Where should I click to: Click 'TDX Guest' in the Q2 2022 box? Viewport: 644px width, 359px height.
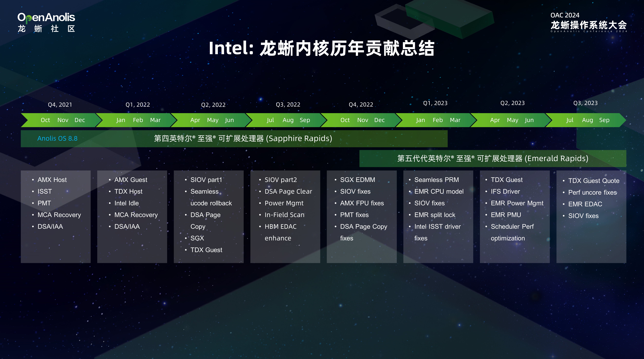coord(206,250)
